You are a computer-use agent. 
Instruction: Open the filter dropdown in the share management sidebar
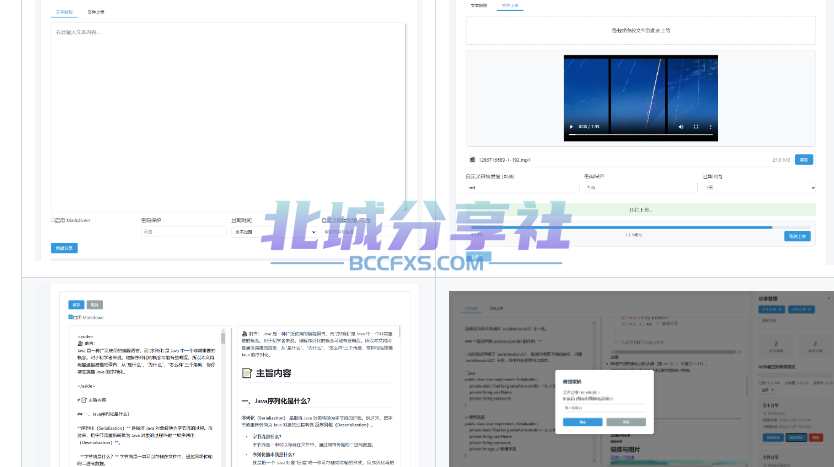pyautogui.click(x=767, y=390)
